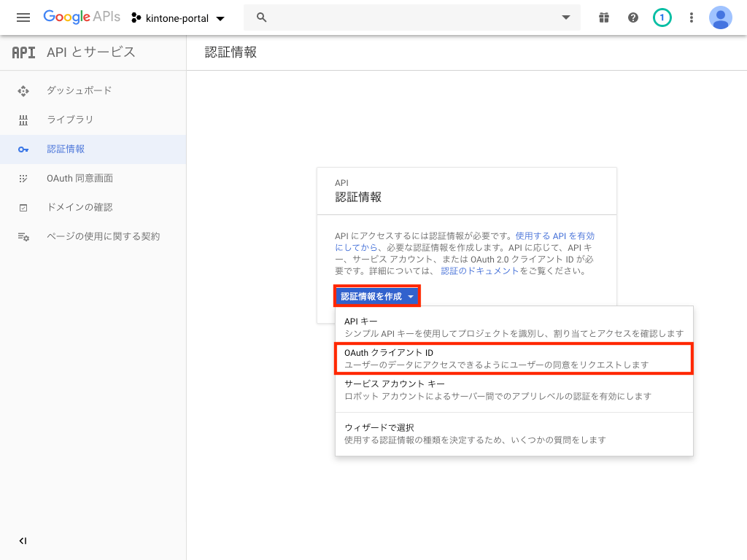Click the gift icon in header
The width and height of the screenshot is (747, 560).
tap(603, 17)
